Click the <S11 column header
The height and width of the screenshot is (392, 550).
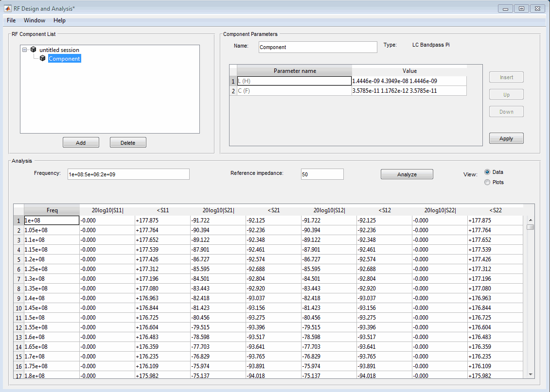[x=163, y=210]
